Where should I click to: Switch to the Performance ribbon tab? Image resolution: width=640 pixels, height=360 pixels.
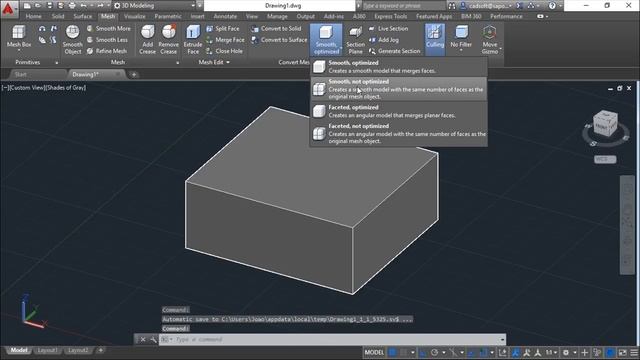pos(506,16)
